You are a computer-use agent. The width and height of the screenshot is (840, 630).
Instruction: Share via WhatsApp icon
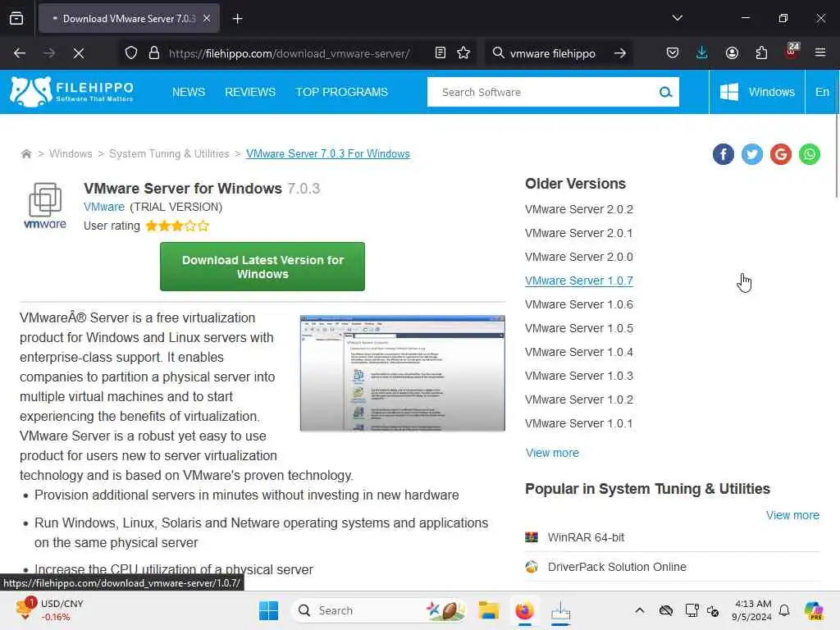tap(810, 154)
